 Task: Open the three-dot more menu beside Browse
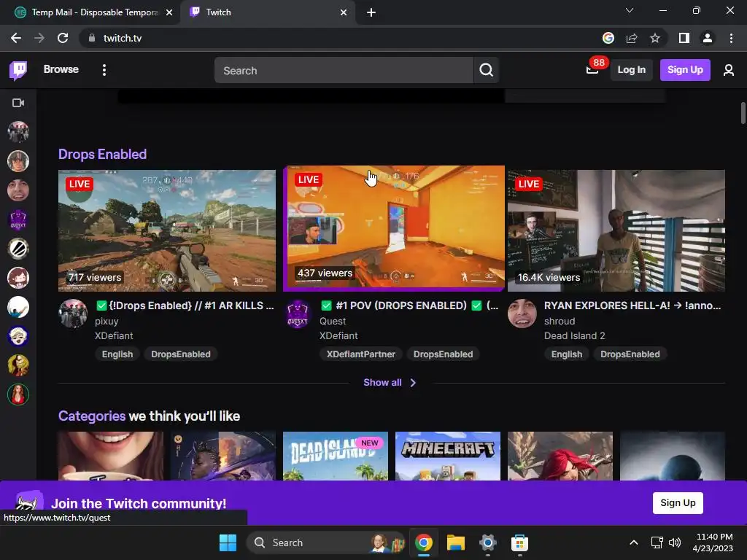104,70
